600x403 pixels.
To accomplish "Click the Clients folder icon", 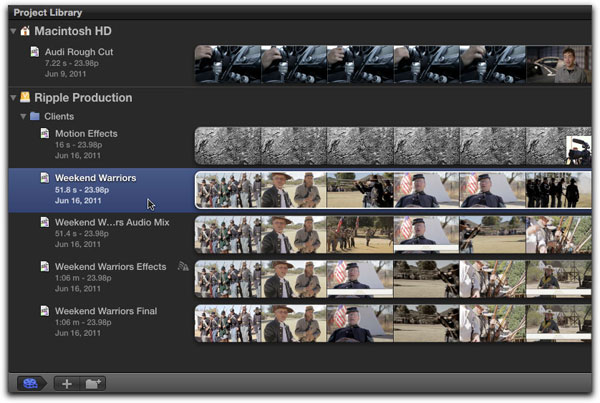I will pyautogui.click(x=35, y=116).
